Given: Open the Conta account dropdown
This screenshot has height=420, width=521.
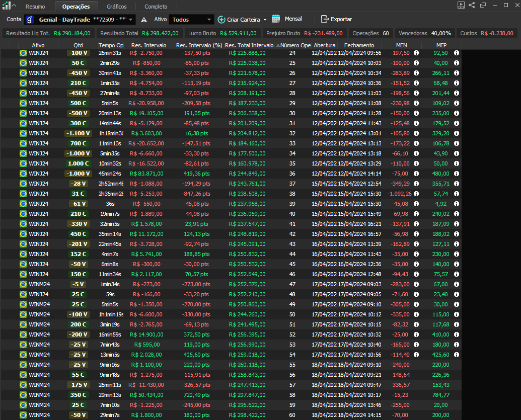Looking at the screenshot, I should coord(80,20).
